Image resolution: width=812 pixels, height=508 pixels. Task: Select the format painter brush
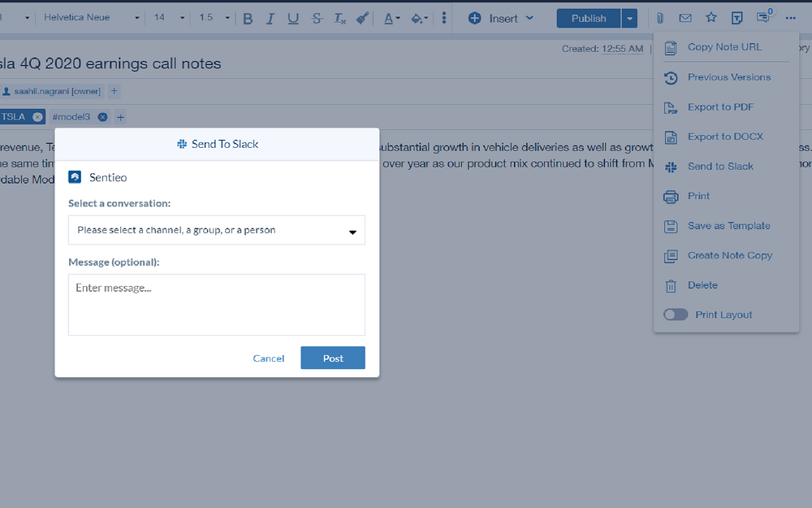(x=362, y=19)
